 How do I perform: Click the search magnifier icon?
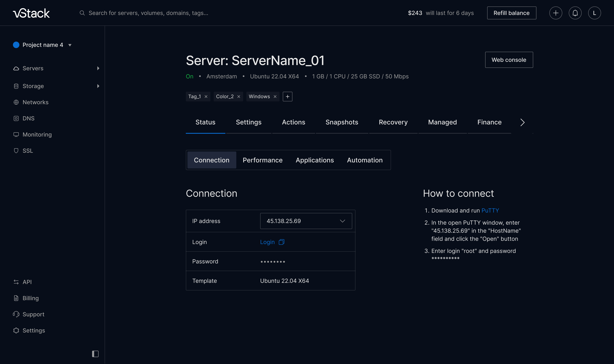point(82,13)
